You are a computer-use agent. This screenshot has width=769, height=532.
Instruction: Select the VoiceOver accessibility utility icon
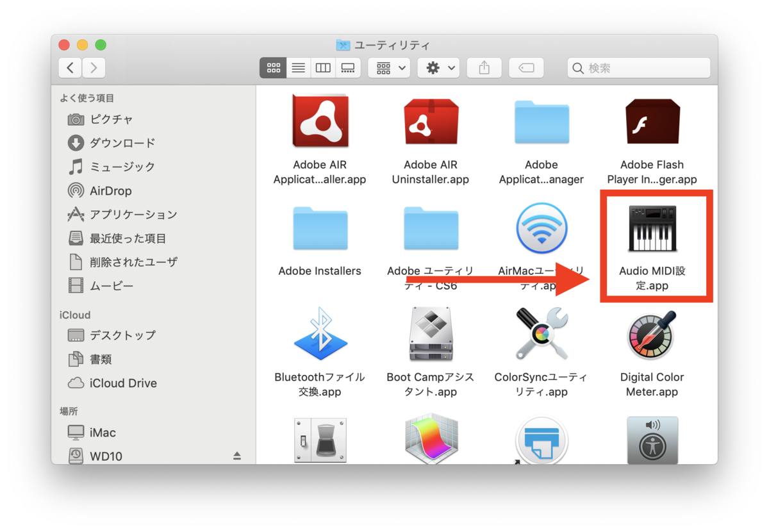(652, 440)
